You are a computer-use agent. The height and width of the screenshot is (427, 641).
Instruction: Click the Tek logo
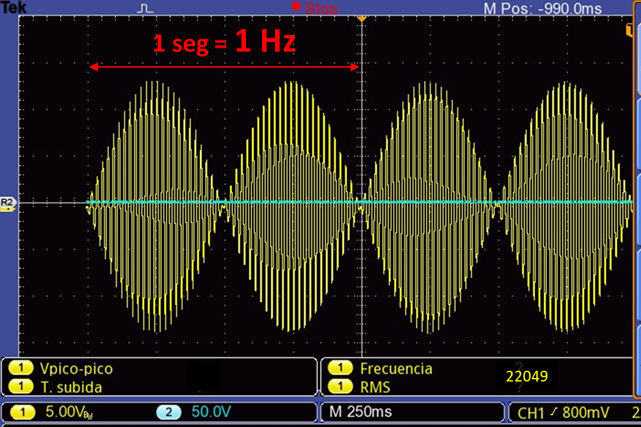tap(13, 7)
